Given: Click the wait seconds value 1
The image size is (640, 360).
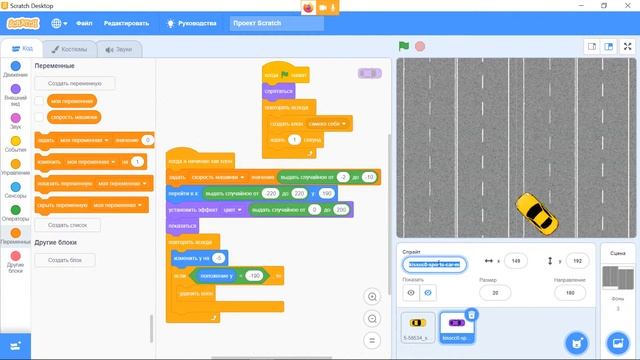Looking at the screenshot, I should click(294, 140).
